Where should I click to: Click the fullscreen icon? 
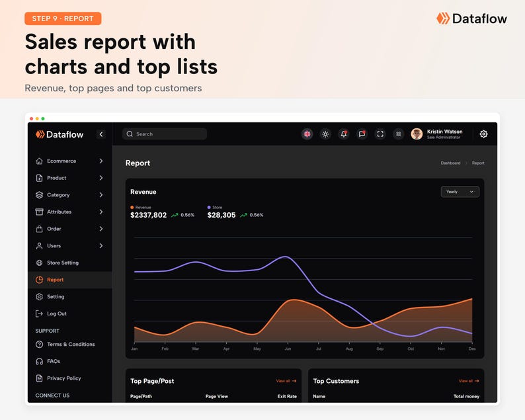(x=380, y=134)
